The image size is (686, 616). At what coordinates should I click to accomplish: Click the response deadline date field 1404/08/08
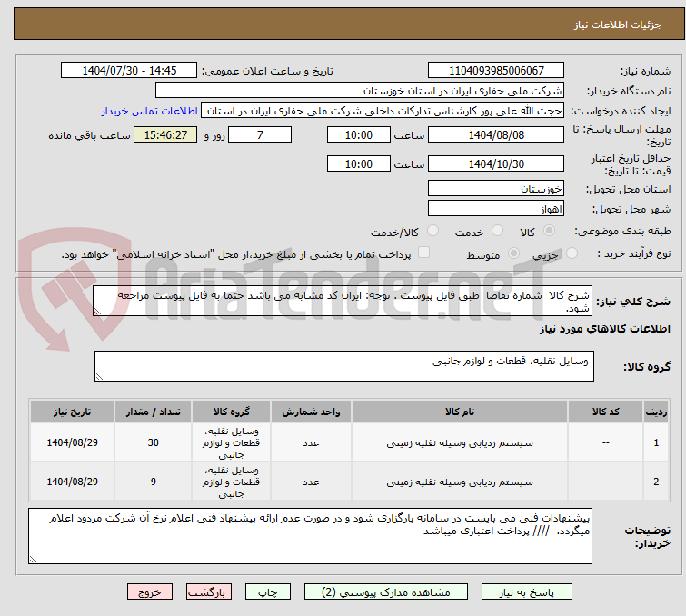[495, 135]
